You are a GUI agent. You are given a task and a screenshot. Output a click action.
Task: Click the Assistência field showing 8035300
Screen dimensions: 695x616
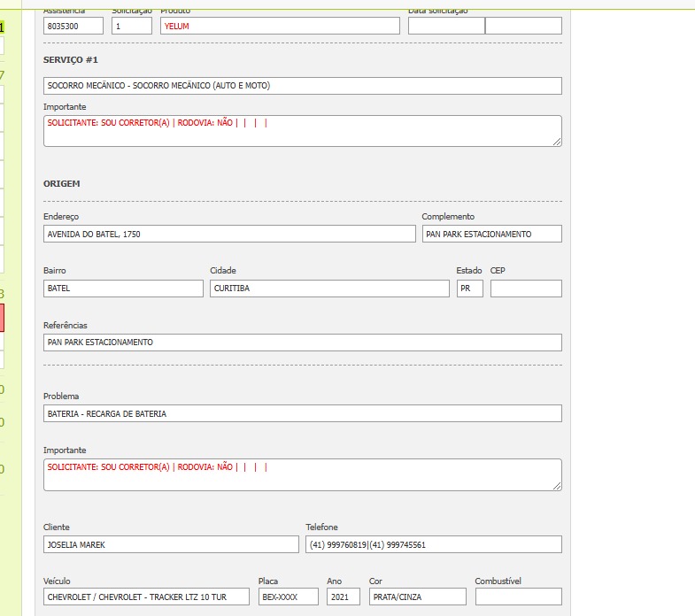point(73,27)
